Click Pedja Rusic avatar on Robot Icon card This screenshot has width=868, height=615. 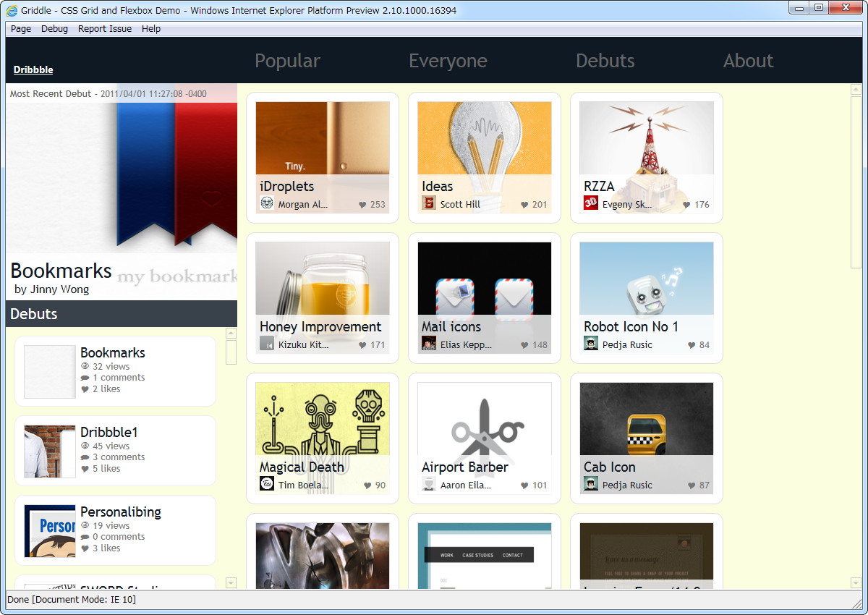tap(591, 344)
